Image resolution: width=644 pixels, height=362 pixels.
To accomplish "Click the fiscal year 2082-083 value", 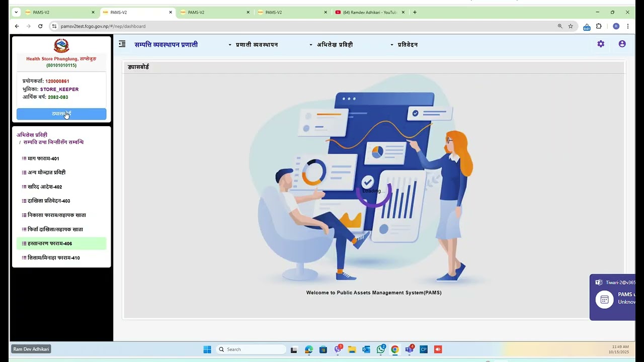I will click(x=58, y=97).
